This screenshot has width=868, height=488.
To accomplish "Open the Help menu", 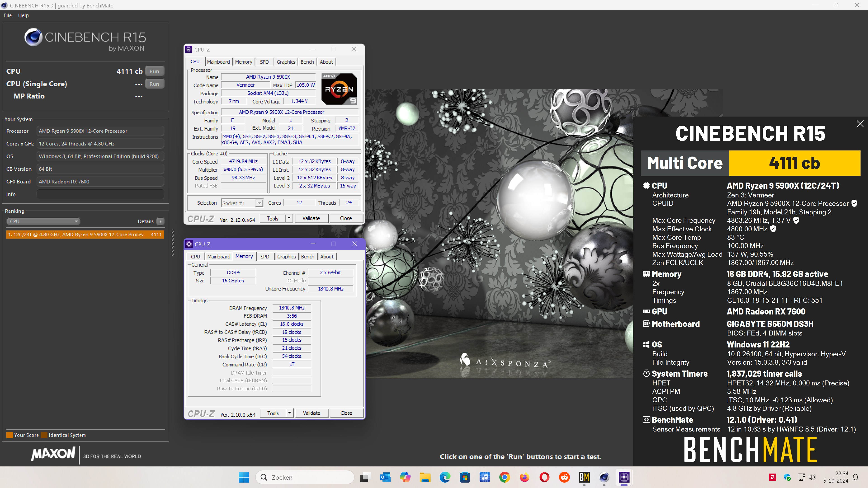I will point(23,16).
